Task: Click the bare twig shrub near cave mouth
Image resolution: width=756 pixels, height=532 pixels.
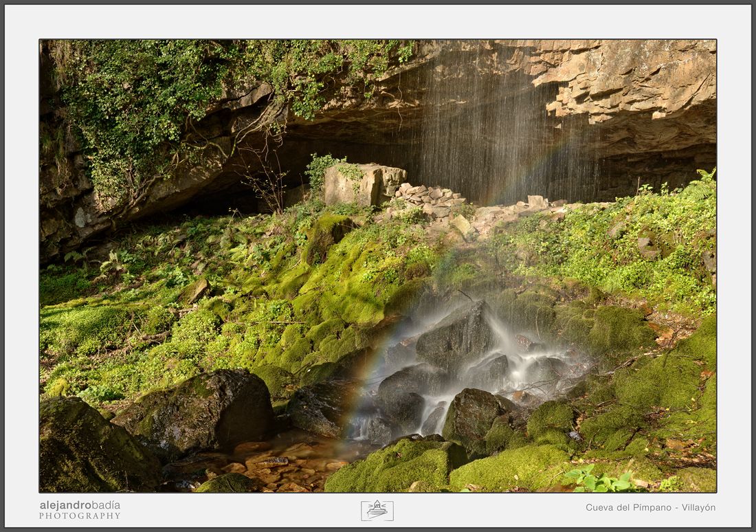Action: coord(264,179)
